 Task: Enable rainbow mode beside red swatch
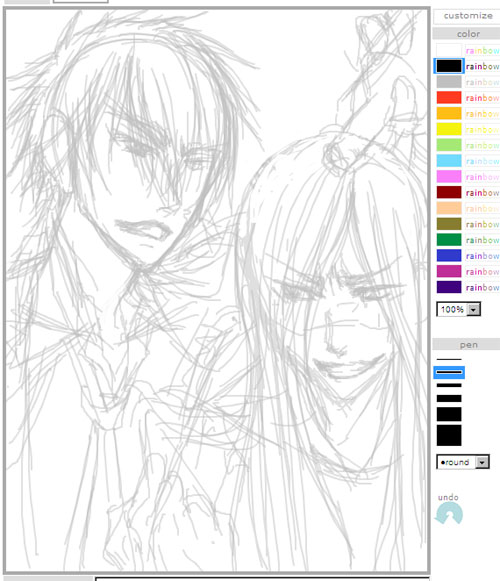pos(483,98)
